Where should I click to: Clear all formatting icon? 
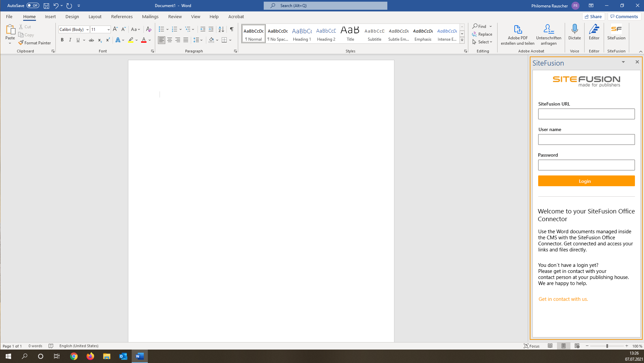coord(149,29)
